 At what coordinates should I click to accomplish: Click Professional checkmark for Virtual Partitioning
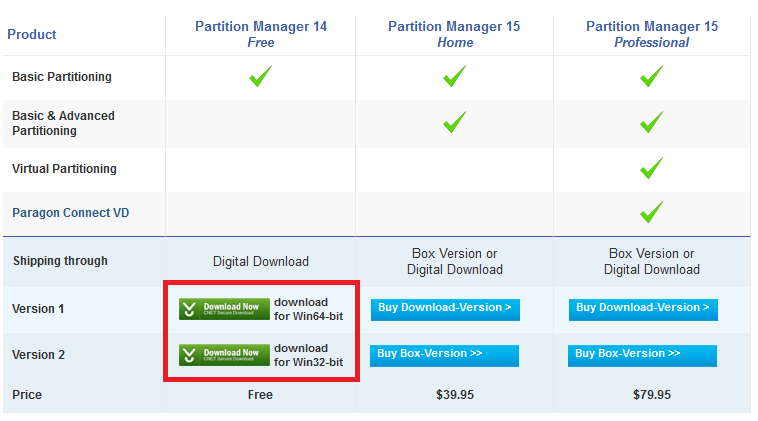click(x=652, y=168)
